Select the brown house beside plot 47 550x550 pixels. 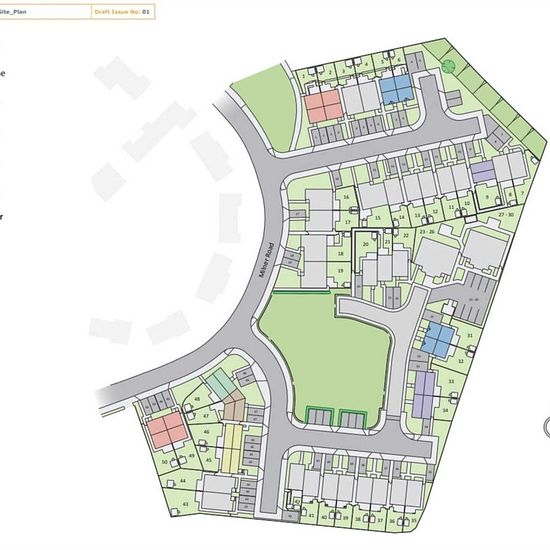tap(234, 405)
